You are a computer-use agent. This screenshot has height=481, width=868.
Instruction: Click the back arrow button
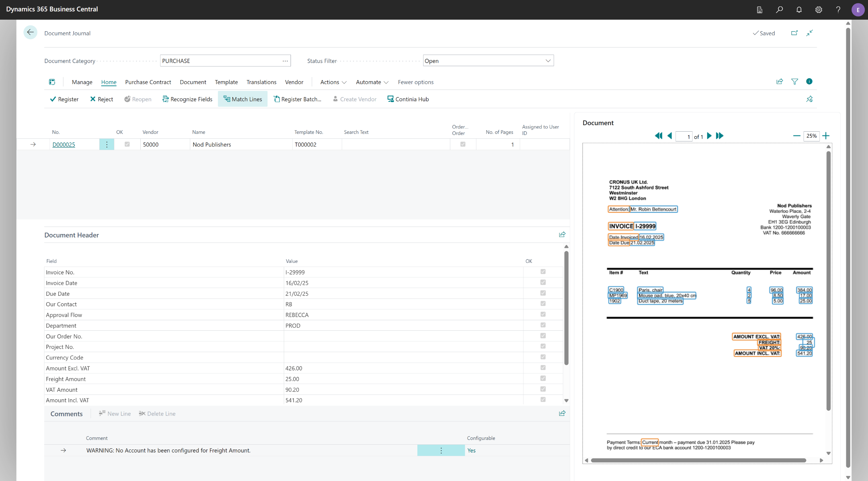pyautogui.click(x=30, y=33)
